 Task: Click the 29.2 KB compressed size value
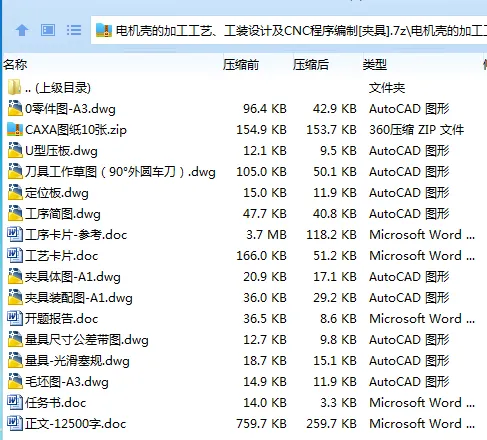pyautogui.click(x=335, y=298)
